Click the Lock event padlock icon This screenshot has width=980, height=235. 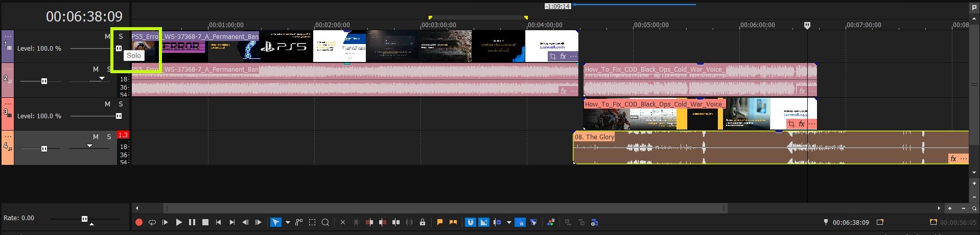pyautogui.click(x=423, y=222)
